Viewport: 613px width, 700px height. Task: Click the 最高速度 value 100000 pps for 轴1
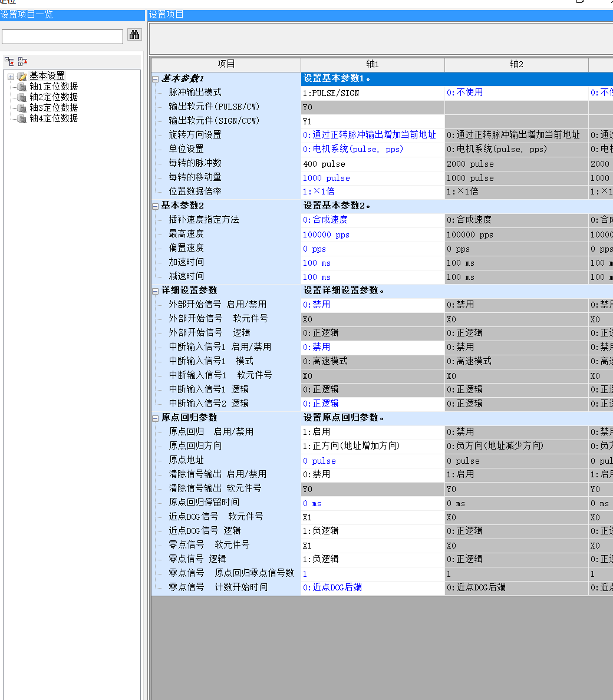pyautogui.click(x=373, y=235)
